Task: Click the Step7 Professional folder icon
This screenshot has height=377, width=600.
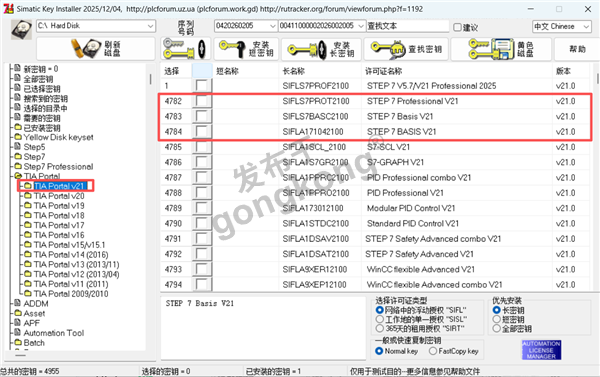Action: [x=18, y=166]
